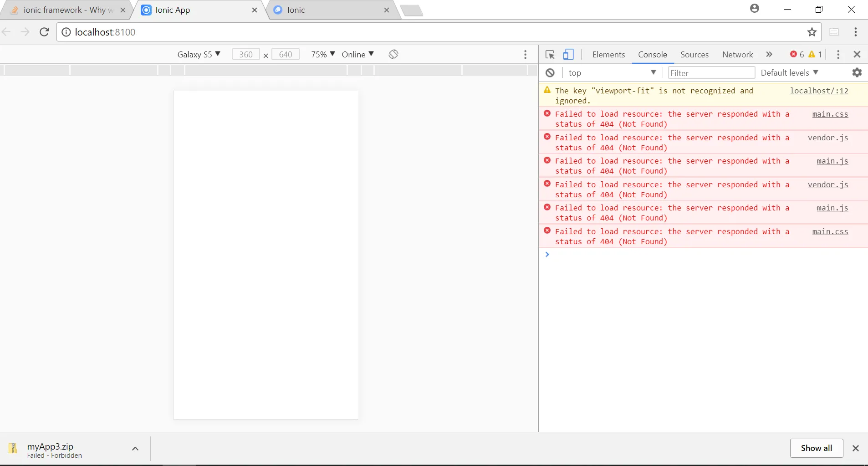
Task: Click the console input prompt arrow
Action: tap(547, 254)
